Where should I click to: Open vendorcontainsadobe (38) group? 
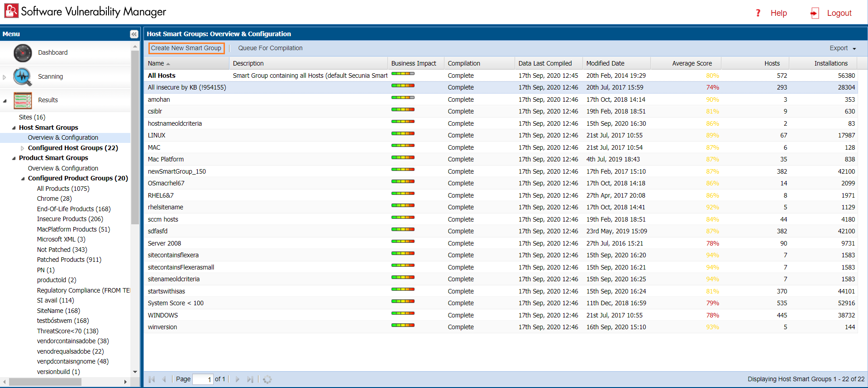pyautogui.click(x=73, y=341)
